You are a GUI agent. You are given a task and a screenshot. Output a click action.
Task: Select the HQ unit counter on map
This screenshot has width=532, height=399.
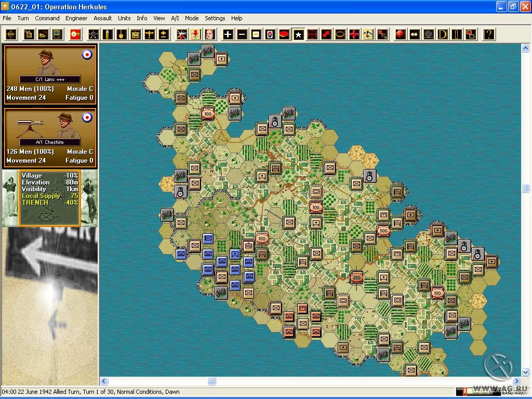click(x=248, y=246)
